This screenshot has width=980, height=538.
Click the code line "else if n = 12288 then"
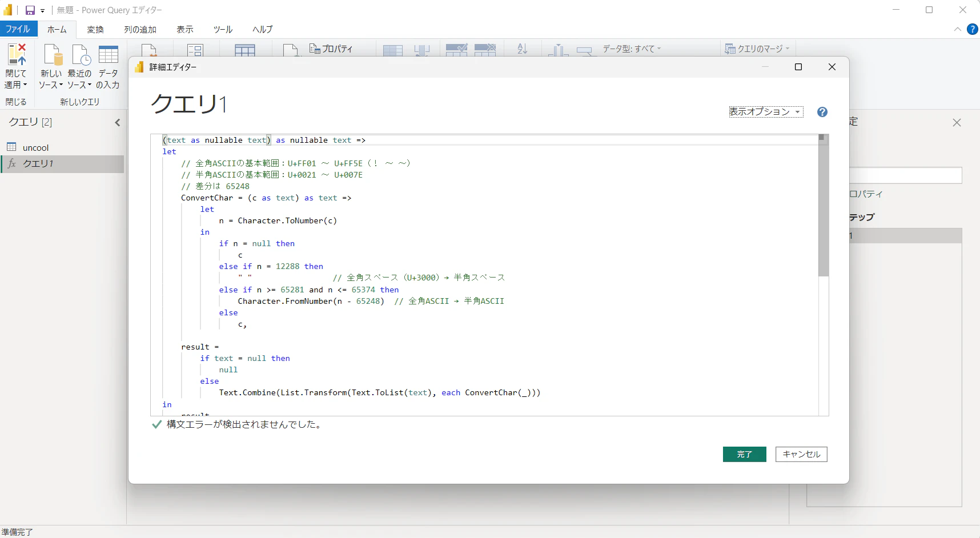tap(271, 266)
